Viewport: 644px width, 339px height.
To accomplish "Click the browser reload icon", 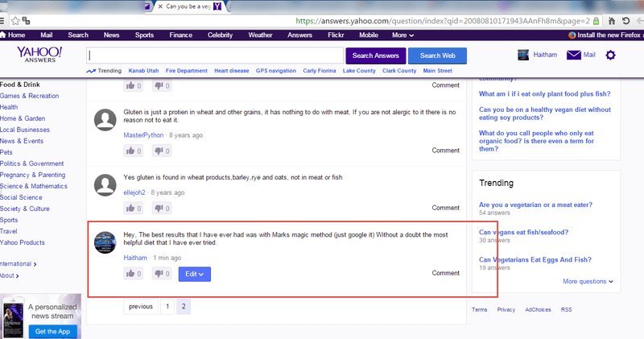I will pyautogui.click(x=626, y=21).
